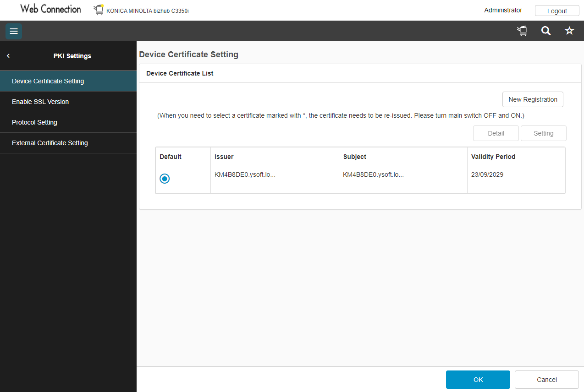Click the New Registration button

[533, 99]
